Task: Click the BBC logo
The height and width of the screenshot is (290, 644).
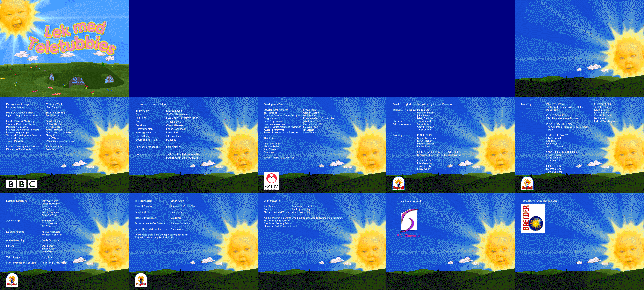Action: (x=21, y=184)
